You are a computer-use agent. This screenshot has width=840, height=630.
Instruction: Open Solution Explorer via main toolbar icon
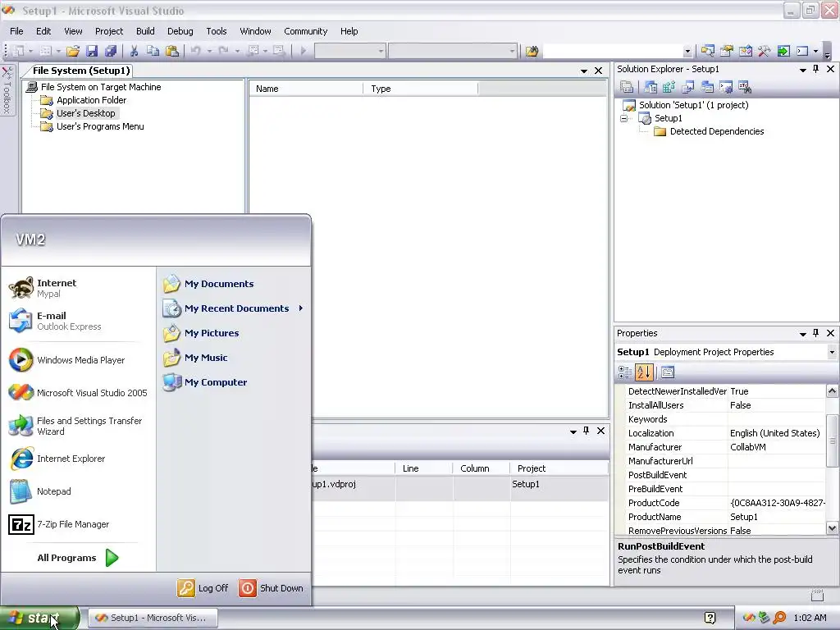point(708,51)
